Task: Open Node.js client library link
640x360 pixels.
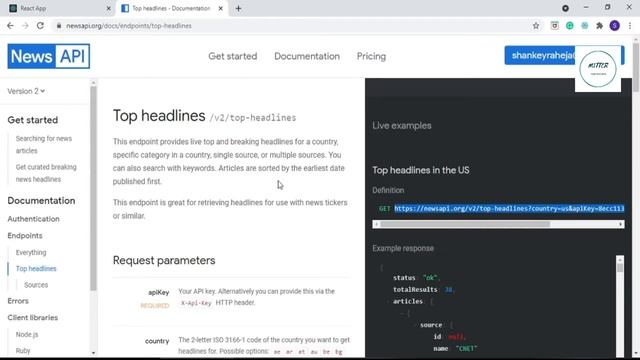Action: click(27, 334)
